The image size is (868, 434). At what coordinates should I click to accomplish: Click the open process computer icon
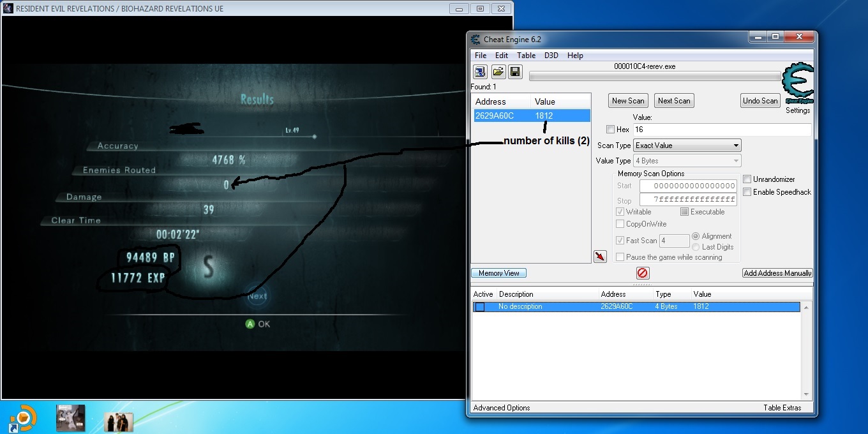pos(480,71)
